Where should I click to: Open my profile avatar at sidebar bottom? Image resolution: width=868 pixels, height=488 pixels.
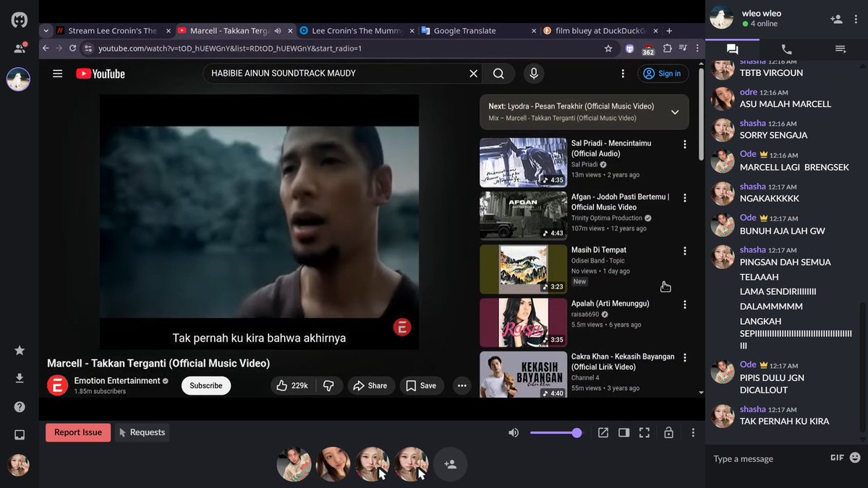pos(19,465)
